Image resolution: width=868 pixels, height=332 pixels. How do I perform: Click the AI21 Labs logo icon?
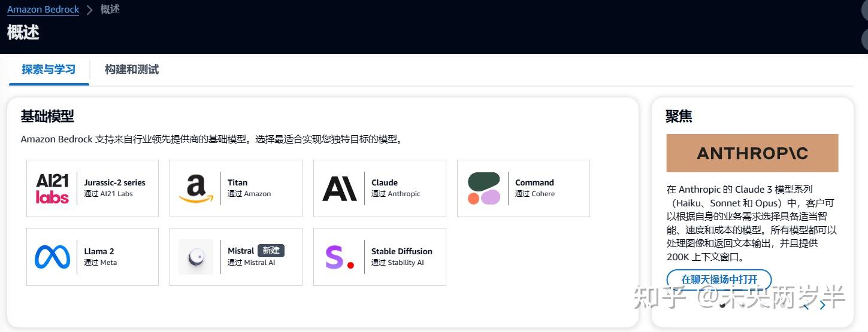[52, 188]
